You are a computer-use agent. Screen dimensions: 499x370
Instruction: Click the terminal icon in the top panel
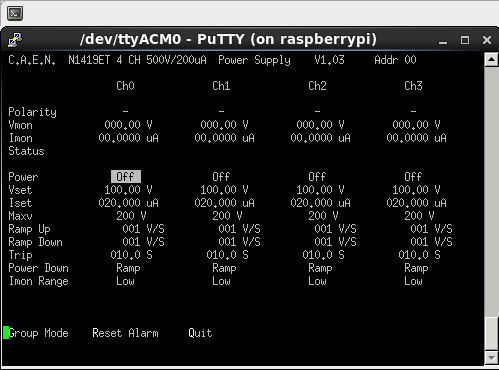15,14
